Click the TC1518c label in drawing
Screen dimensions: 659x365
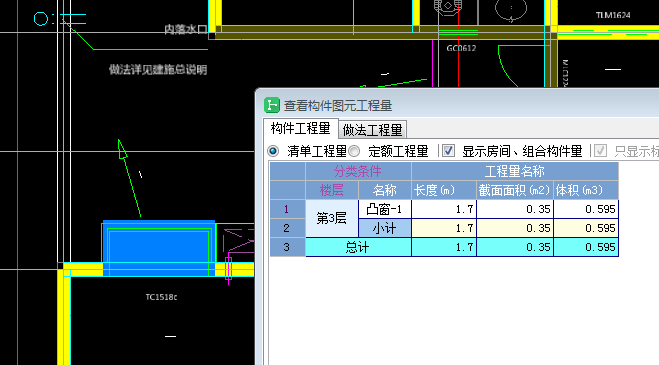click(161, 297)
